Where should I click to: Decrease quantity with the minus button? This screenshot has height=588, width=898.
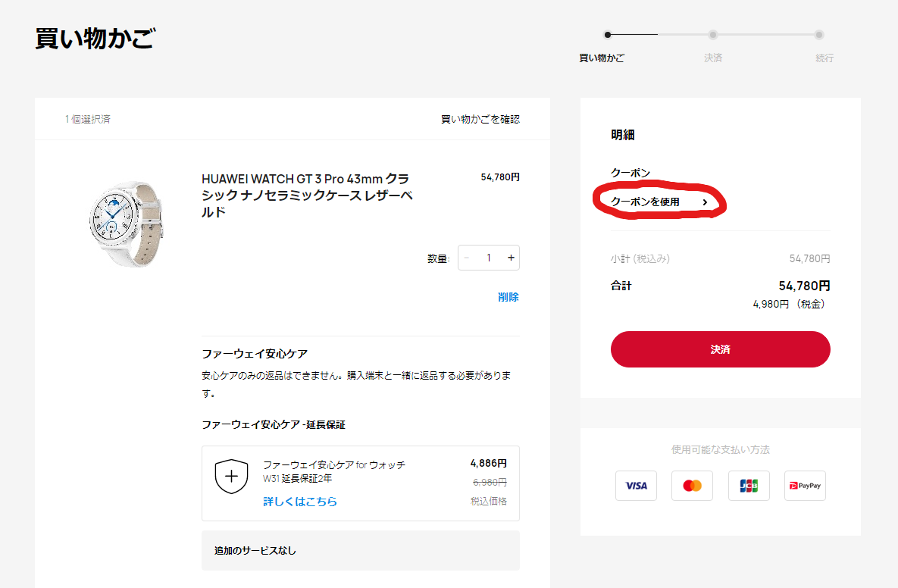[x=467, y=258]
